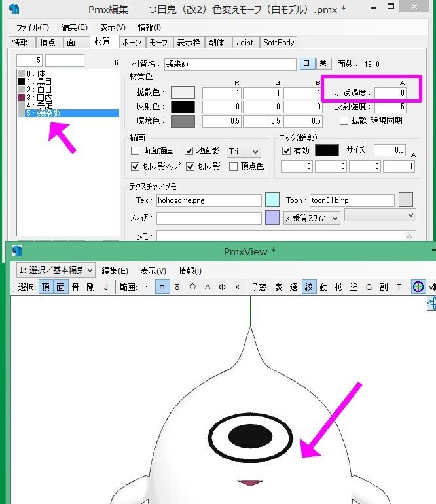Open 編集(E) menu in PmxView

(115, 270)
